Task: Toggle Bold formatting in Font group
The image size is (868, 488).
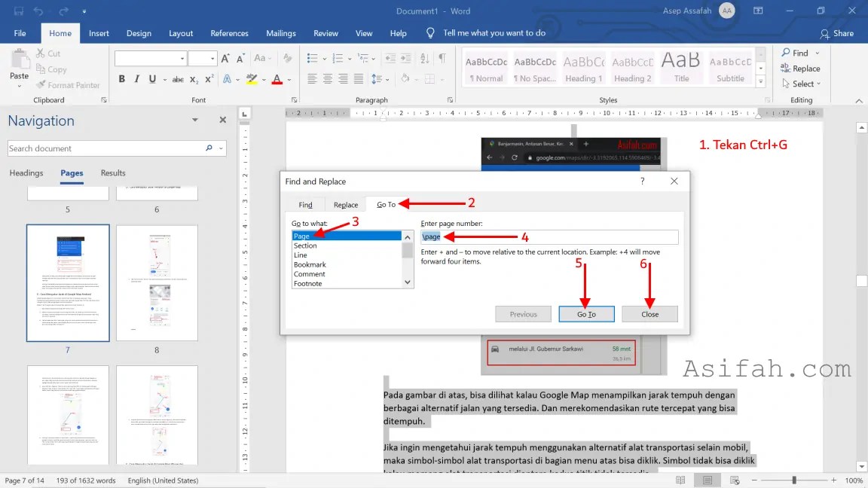Action: coord(122,79)
